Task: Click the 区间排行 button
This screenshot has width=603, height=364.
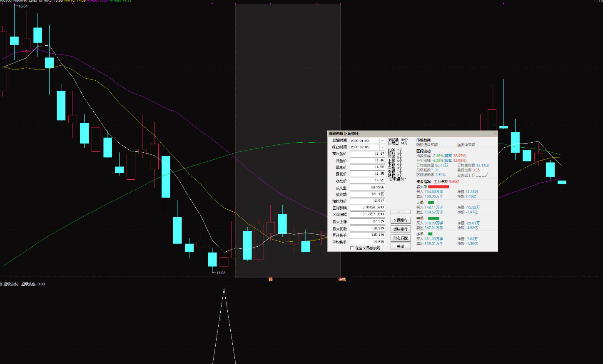Action: (x=401, y=220)
